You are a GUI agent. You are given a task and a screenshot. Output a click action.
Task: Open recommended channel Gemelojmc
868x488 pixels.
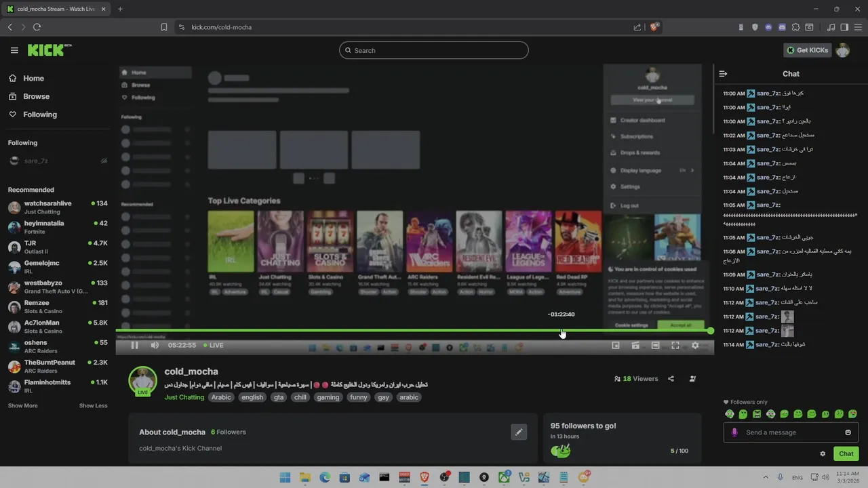click(x=57, y=267)
